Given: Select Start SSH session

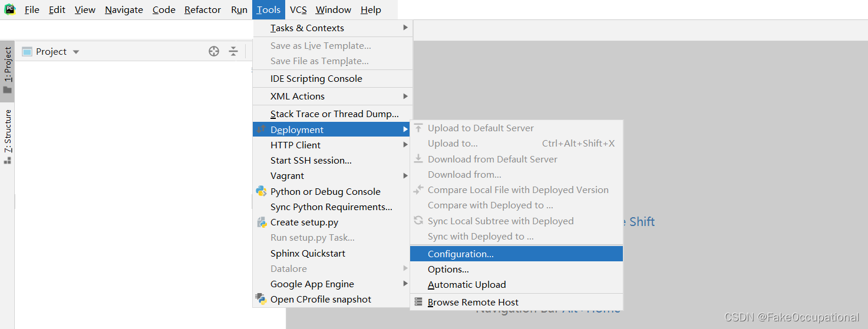Looking at the screenshot, I should (332, 160).
